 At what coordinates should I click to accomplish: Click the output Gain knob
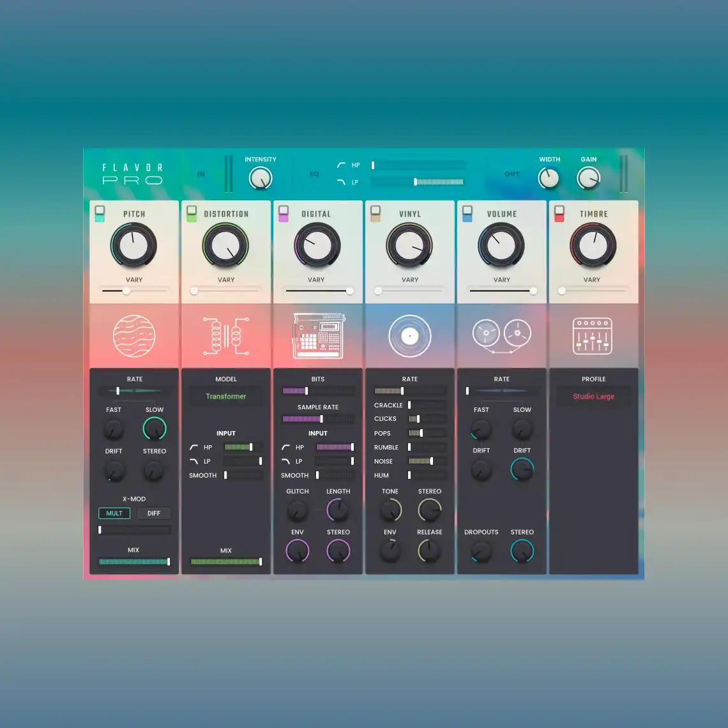coord(588,179)
